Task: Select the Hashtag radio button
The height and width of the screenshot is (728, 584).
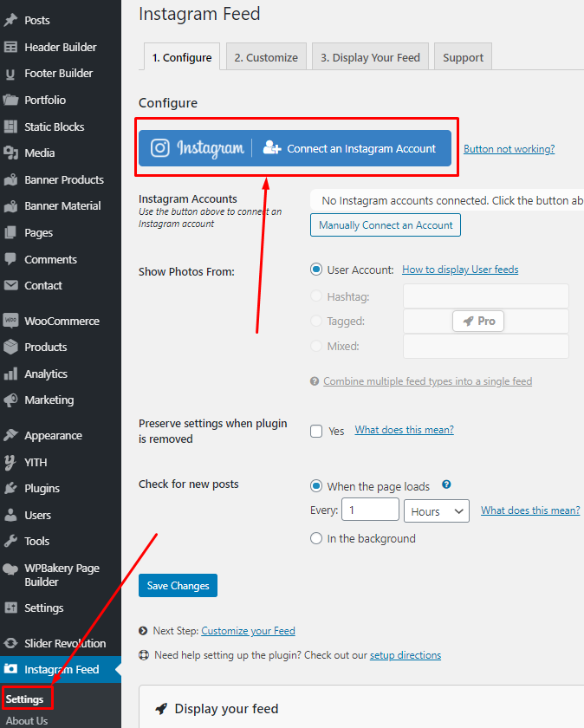Action: point(316,296)
